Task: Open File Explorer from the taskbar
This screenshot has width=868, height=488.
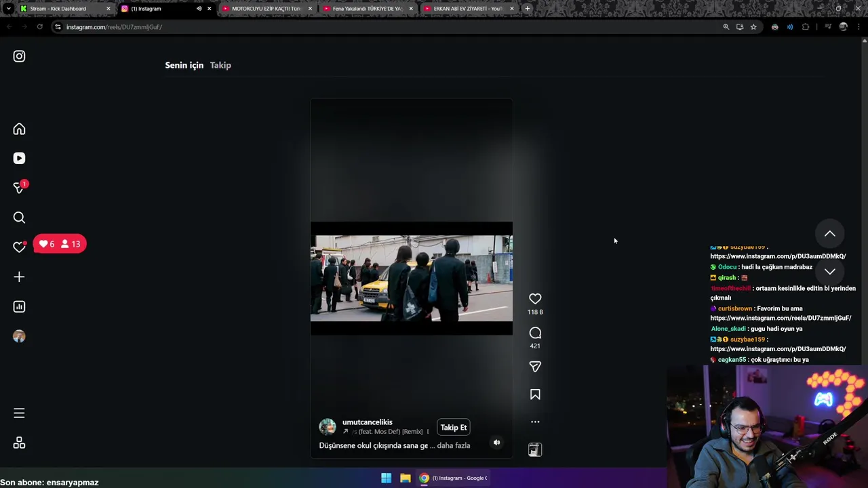Action: click(x=405, y=478)
